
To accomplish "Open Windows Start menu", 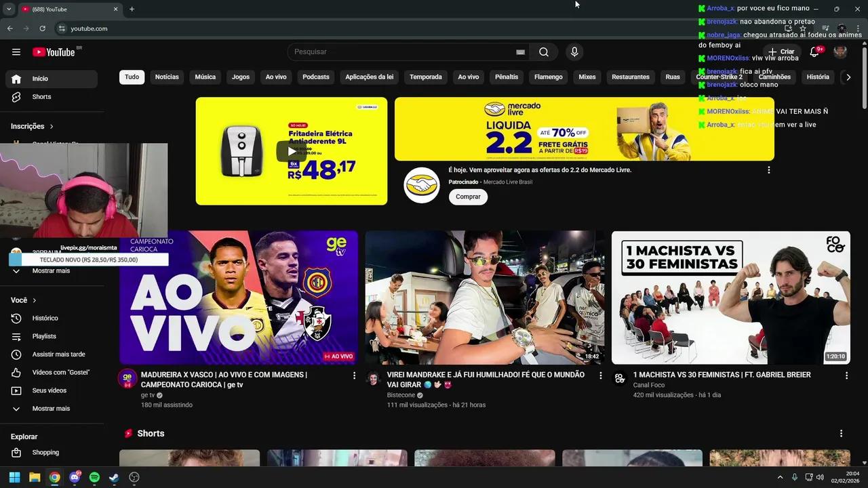I will (14, 477).
